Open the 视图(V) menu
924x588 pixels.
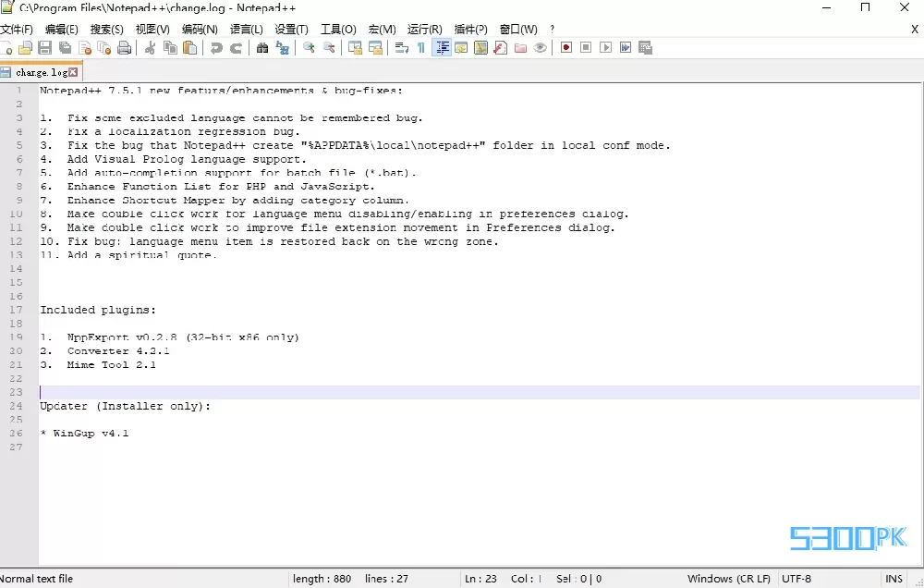(152, 29)
